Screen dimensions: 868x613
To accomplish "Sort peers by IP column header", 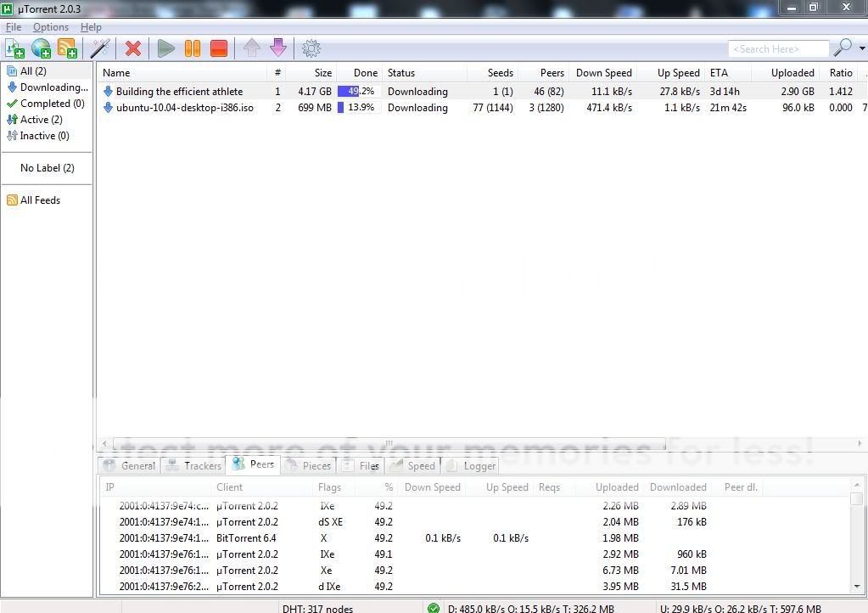I will [x=155, y=487].
